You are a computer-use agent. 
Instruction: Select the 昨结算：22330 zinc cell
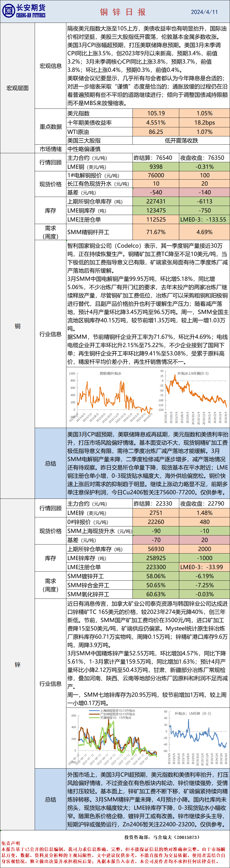[156, 503]
